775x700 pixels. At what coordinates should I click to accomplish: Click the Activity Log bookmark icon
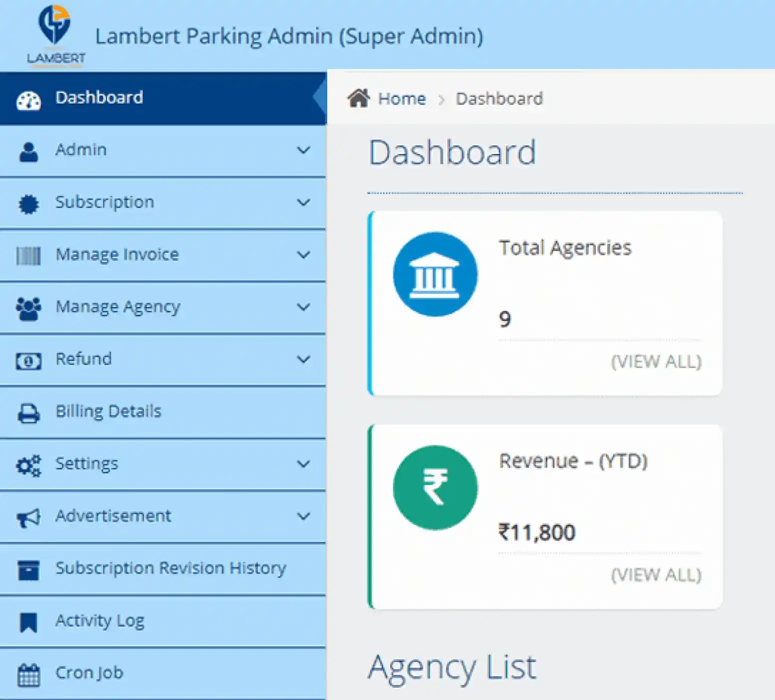coord(29,622)
